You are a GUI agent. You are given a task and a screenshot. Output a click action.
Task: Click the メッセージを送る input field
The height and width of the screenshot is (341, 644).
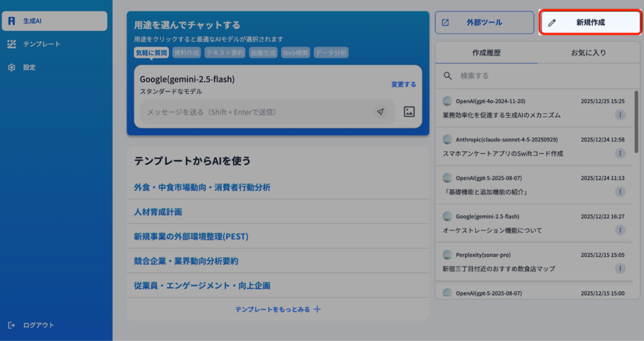(x=258, y=112)
